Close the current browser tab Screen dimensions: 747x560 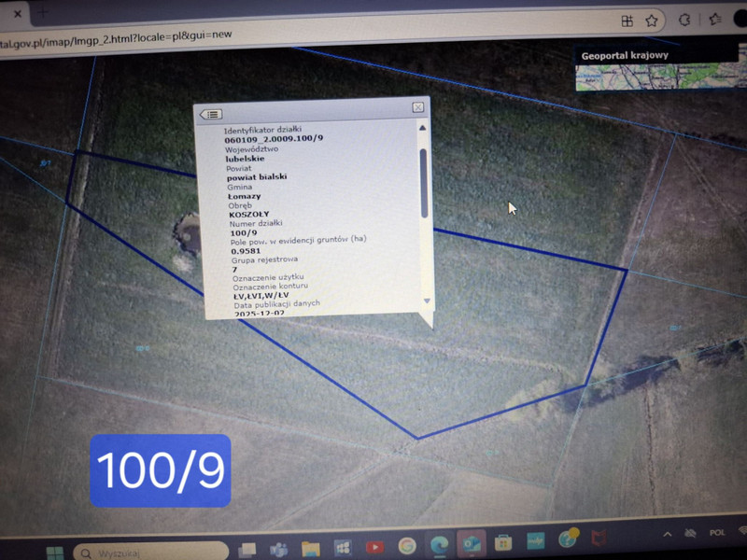[16, 14]
